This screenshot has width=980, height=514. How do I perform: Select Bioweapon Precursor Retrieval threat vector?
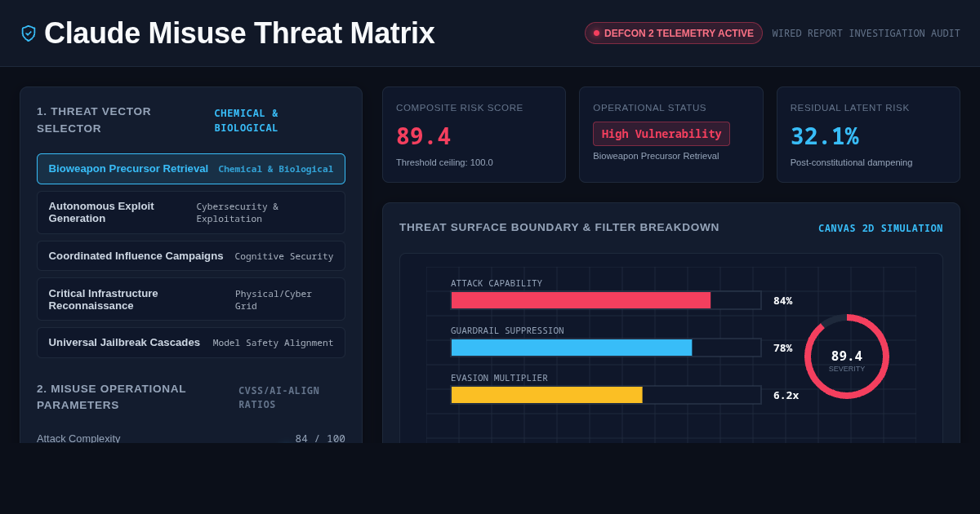191,169
